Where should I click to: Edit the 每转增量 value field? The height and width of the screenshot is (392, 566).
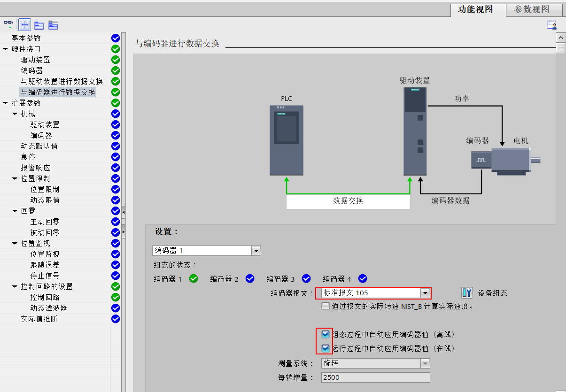(375, 377)
